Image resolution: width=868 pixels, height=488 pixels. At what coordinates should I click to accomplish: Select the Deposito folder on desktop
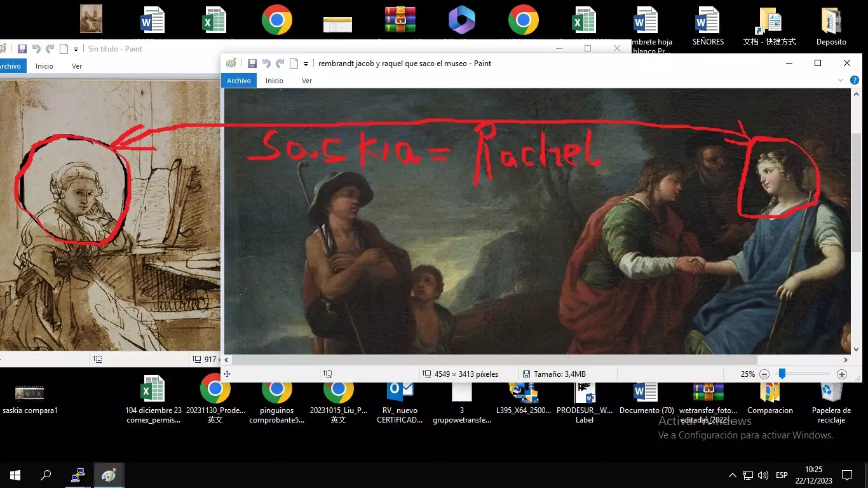(x=831, y=25)
